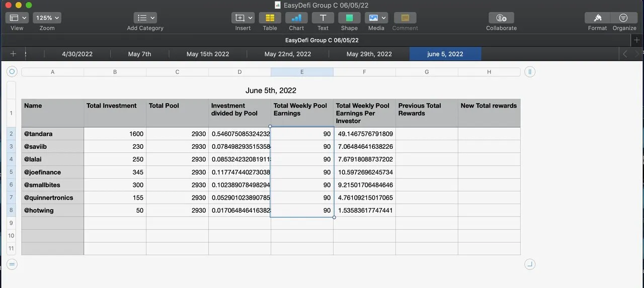Click the 49.1467576791809 cell
This screenshot has height=288, width=644.
click(x=365, y=134)
